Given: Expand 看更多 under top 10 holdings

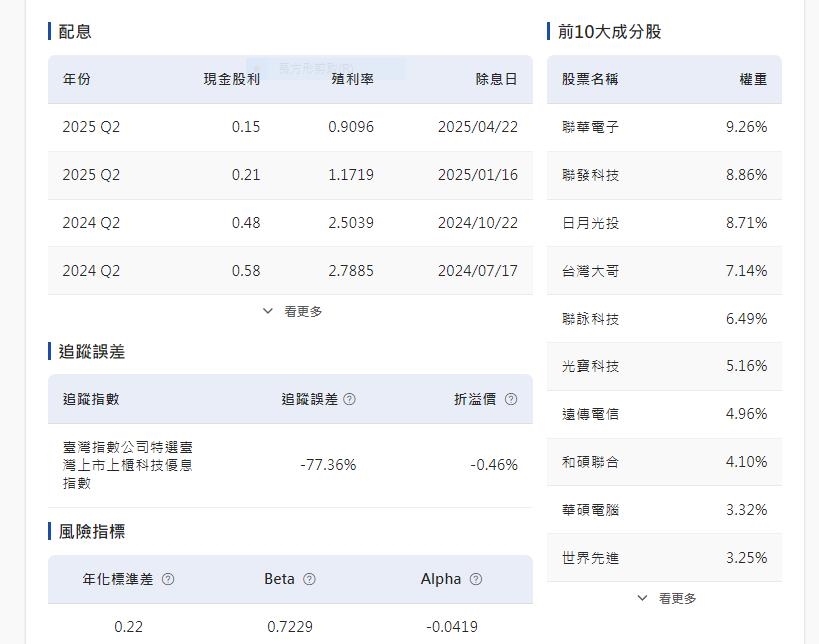Looking at the screenshot, I should point(666,598).
